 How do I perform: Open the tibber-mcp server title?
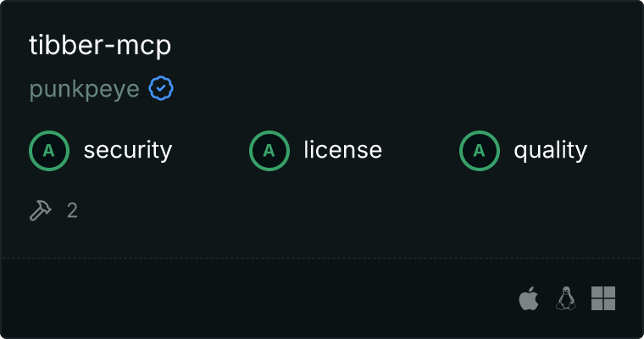coord(100,45)
